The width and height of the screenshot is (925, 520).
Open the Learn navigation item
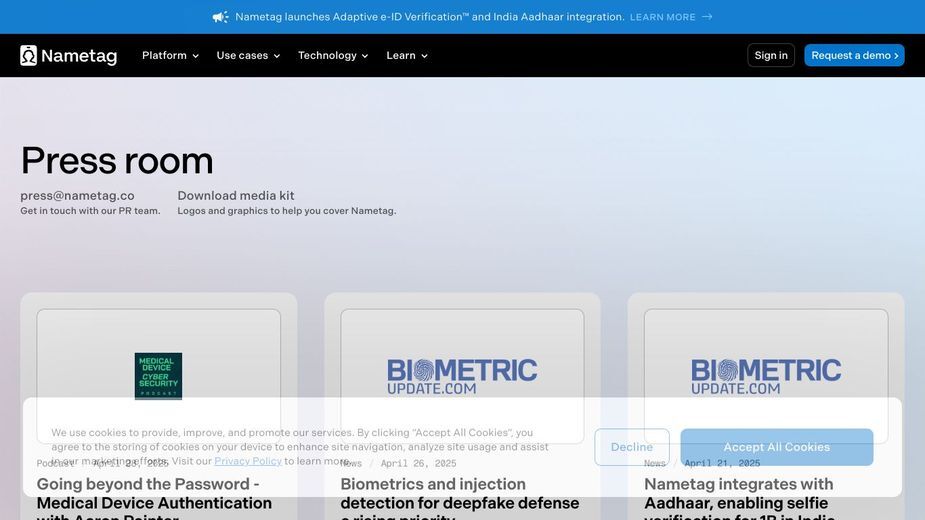[x=407, y=55]
